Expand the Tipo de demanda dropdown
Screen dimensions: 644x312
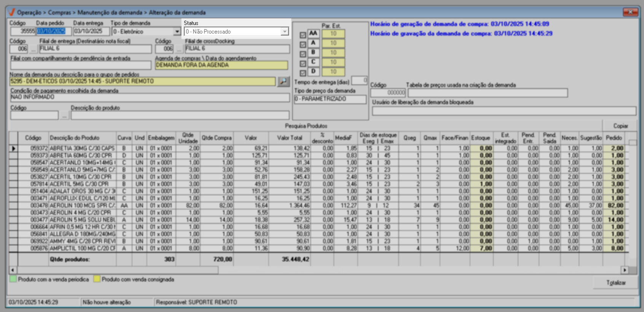click(x=177, y=32)
